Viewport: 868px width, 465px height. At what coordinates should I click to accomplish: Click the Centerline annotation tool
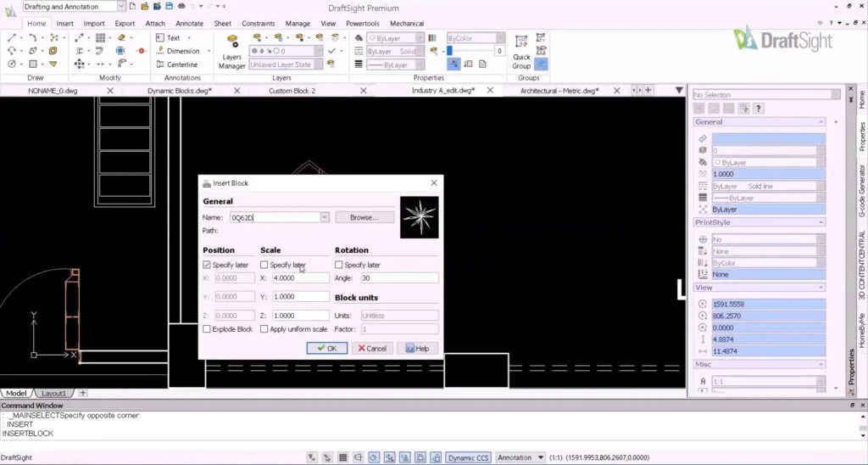pos(176,64)
